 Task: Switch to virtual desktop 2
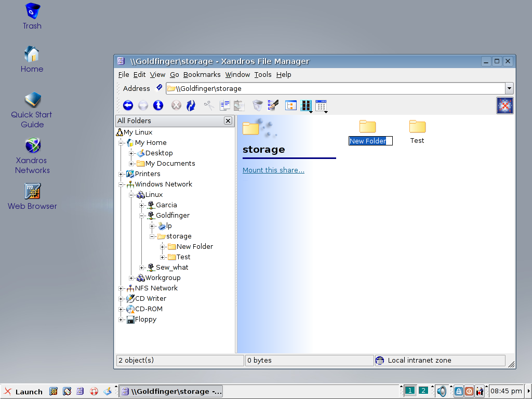point(423,391)
